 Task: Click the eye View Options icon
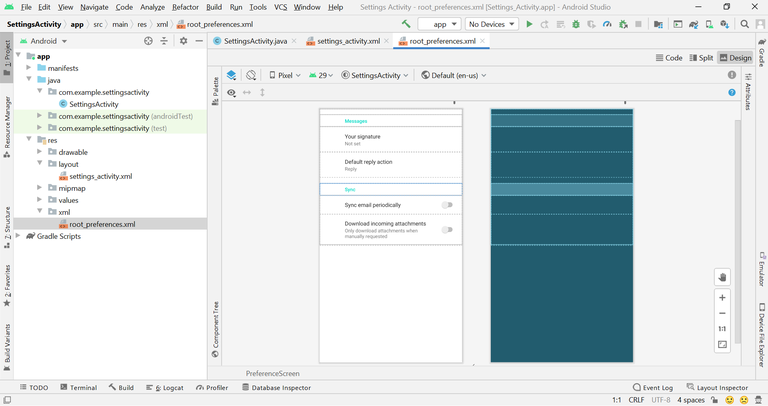click(x=231, y=93)
